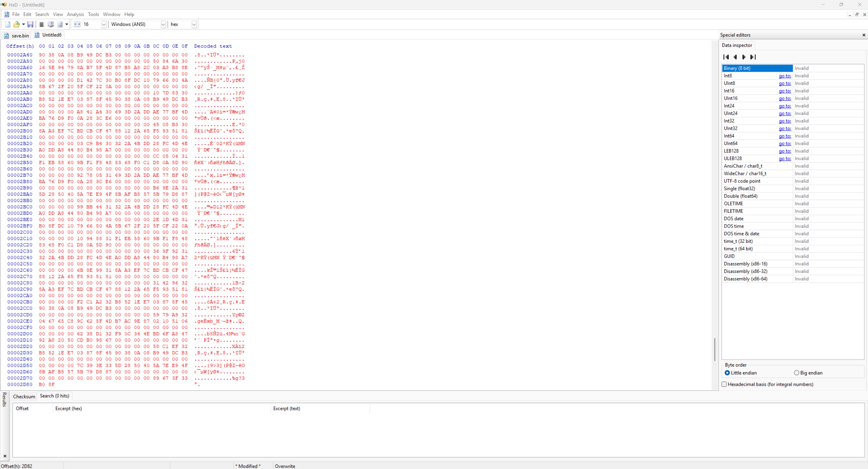868x469 pixels.
Task: Open the Windows (ANSI) charset dropdown
Action: pos(163,24)
